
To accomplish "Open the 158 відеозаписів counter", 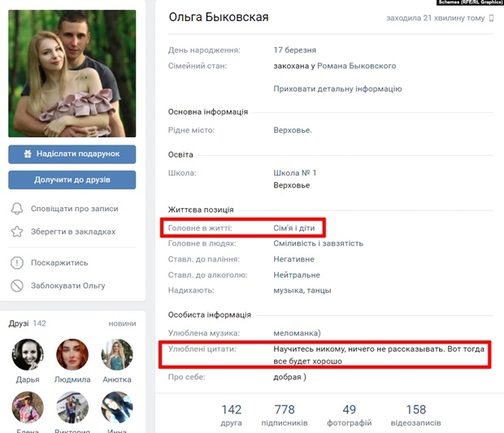I will point(415,415).
